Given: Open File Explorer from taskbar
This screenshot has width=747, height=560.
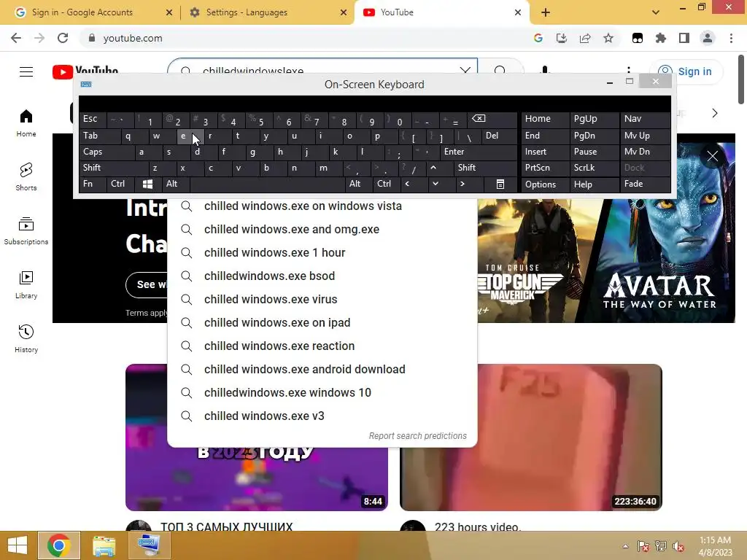Looking at the screenshot, I should pyautogui.click(x=104, y=545).
